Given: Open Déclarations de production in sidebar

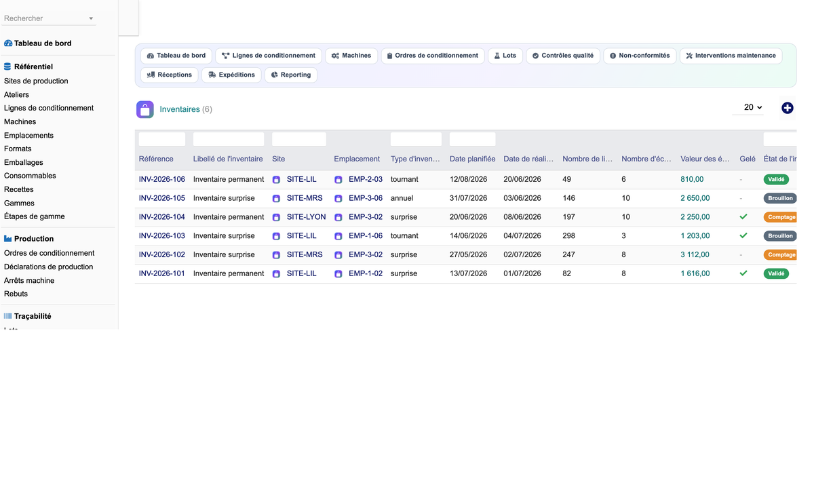Looking at the screenshot, I should coord(49,267).
